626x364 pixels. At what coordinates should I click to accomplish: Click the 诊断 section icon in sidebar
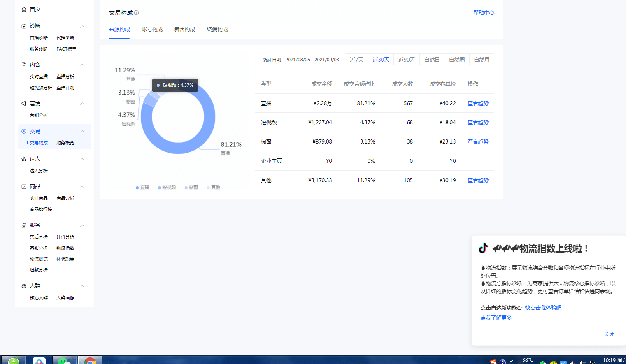(24, 26)
